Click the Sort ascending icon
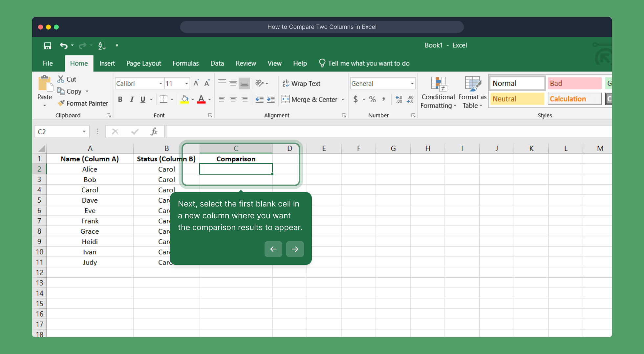644x354 pixels. click(x=102, y=46)
